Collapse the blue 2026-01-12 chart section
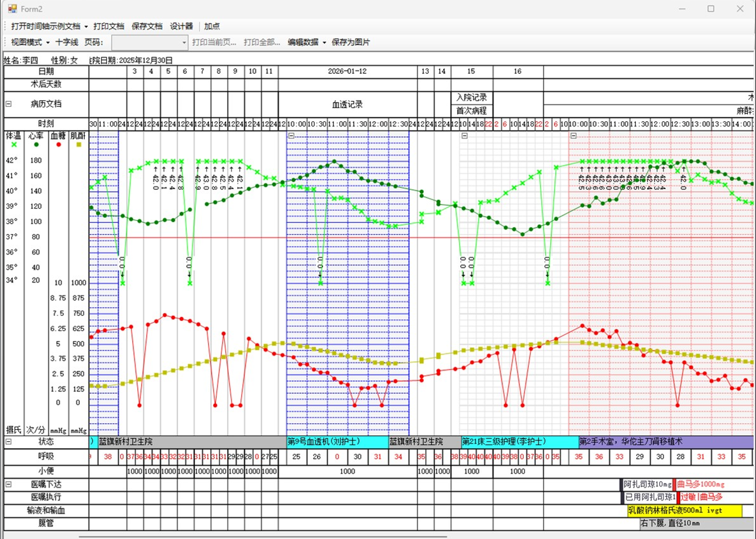 tap(291, 136)
